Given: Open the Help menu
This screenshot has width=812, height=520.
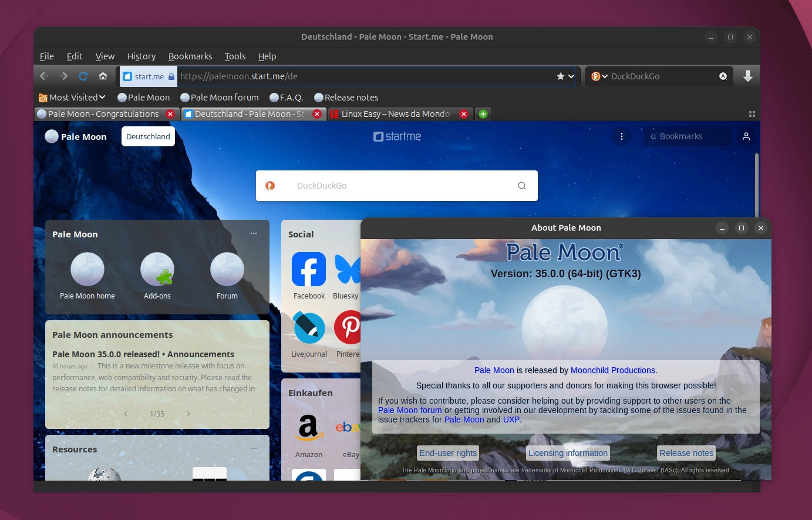Looking at the screenshot, I should (267, 56).
